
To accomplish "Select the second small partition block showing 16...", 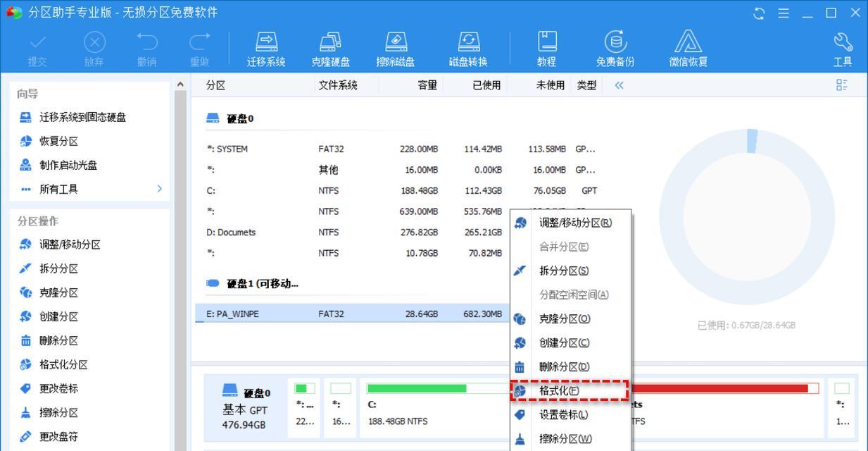I will [341, 407].
